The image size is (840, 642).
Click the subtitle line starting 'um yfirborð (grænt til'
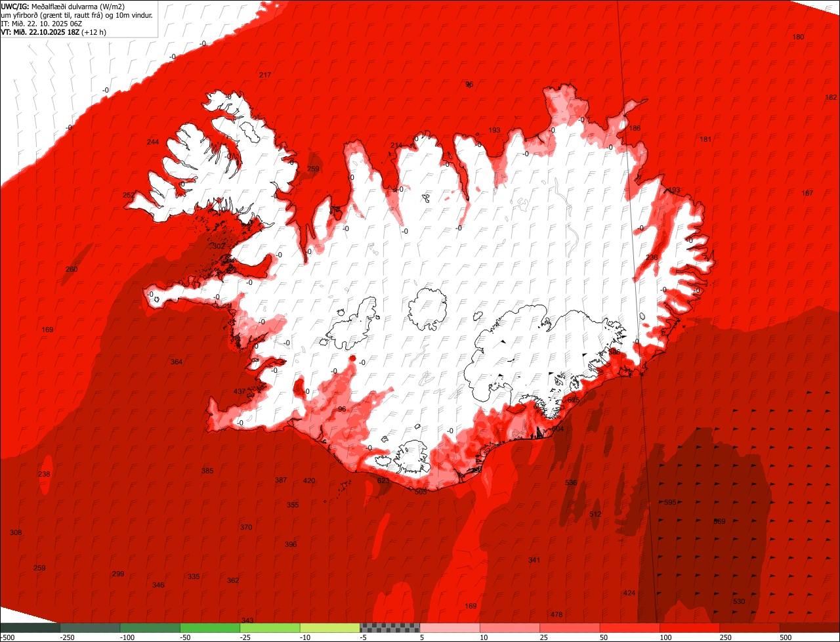77,15
